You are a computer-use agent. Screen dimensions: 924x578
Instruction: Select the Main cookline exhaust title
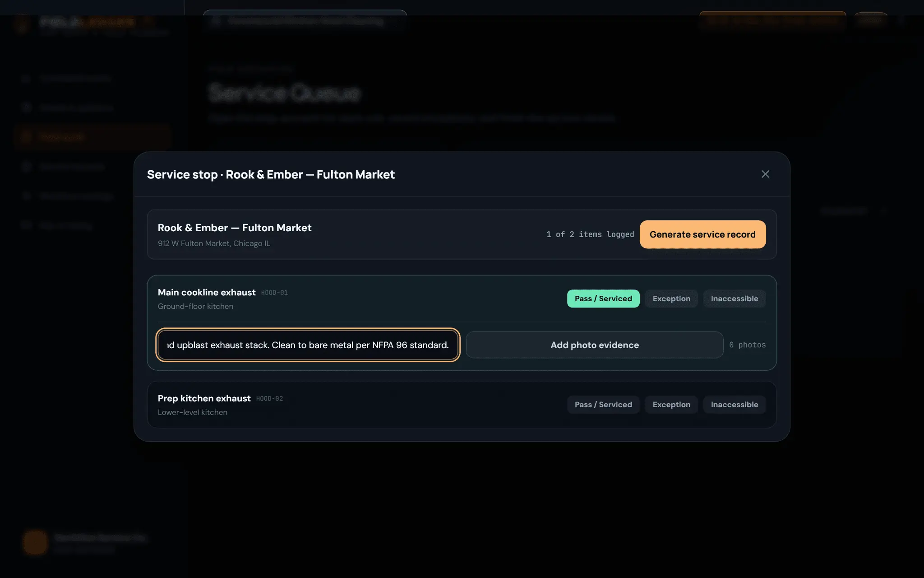[207, 292]
